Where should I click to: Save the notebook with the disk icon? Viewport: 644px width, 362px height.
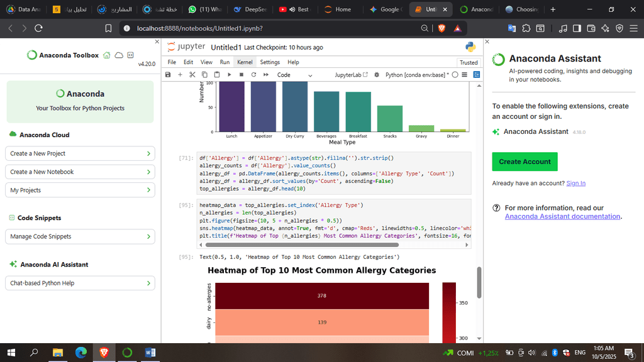point(168,75)
